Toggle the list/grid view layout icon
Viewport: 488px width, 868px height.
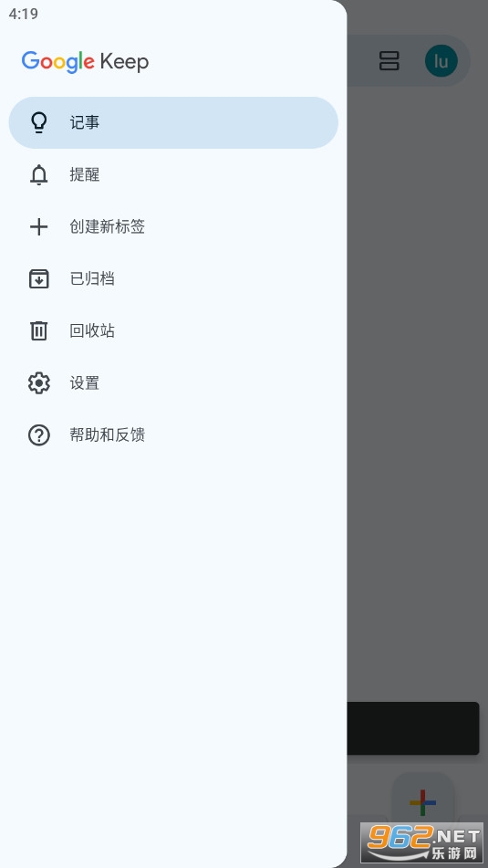pos(389,61)
